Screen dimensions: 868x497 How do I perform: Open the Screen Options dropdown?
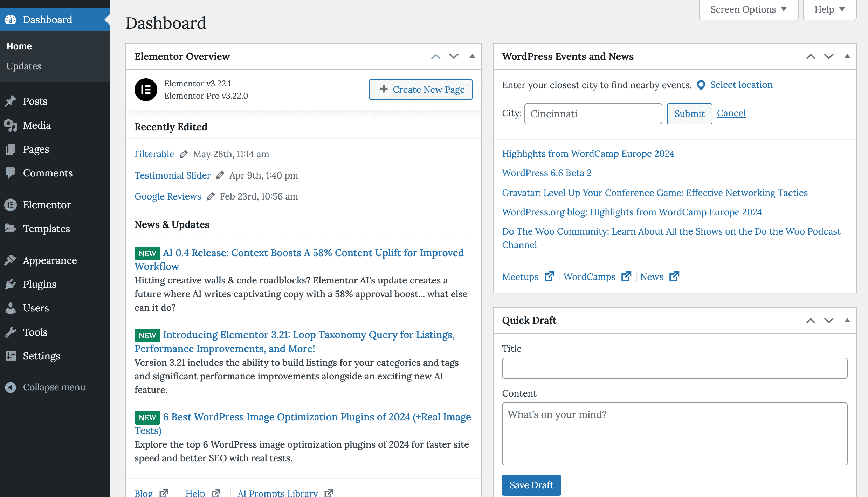749,10
